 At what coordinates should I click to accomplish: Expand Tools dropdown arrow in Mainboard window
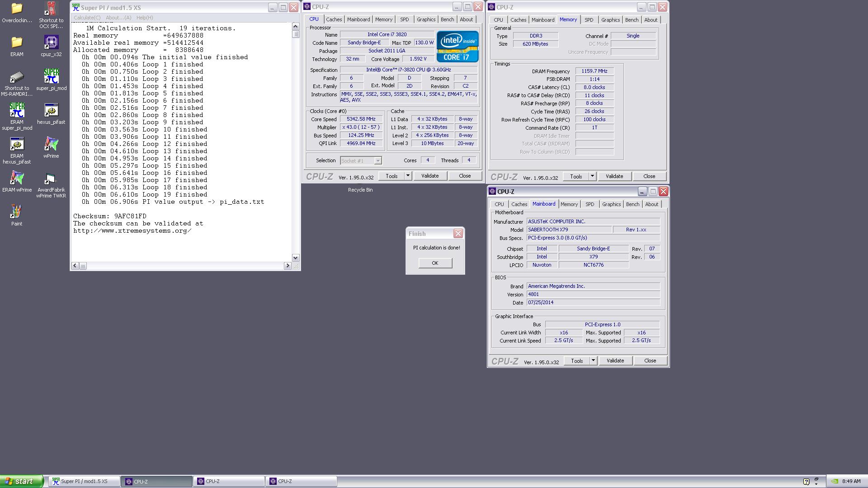coord(593,361)
